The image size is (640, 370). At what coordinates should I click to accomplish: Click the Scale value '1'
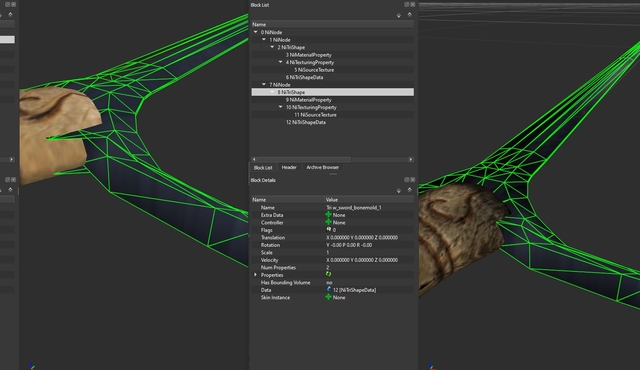(x=327, y=253)
